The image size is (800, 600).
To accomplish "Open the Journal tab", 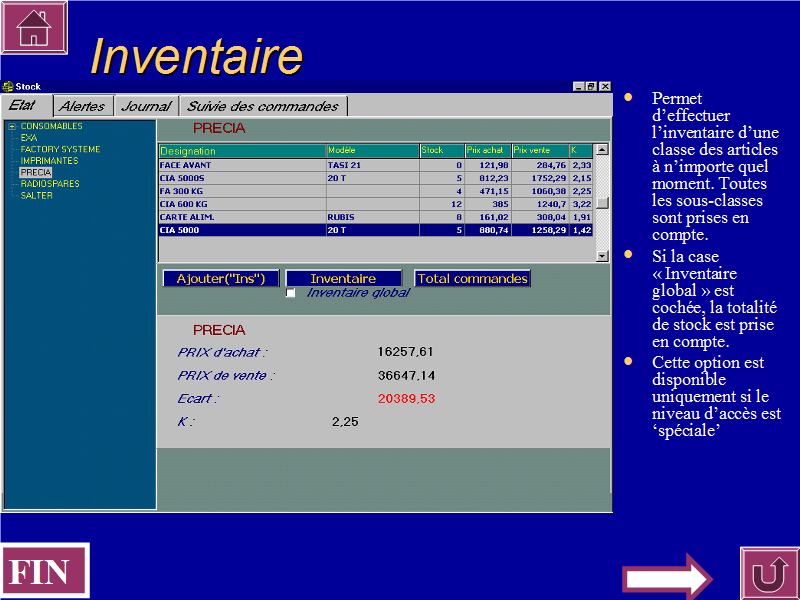I will pos(147,106).
